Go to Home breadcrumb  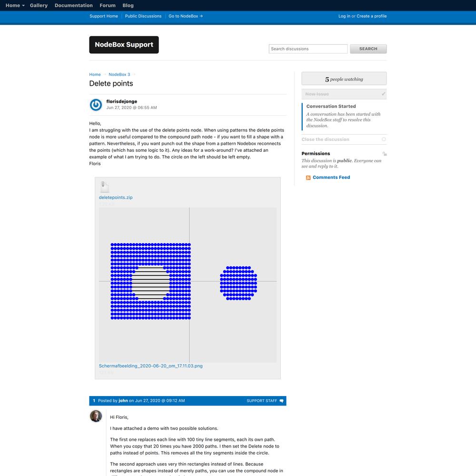95,74
